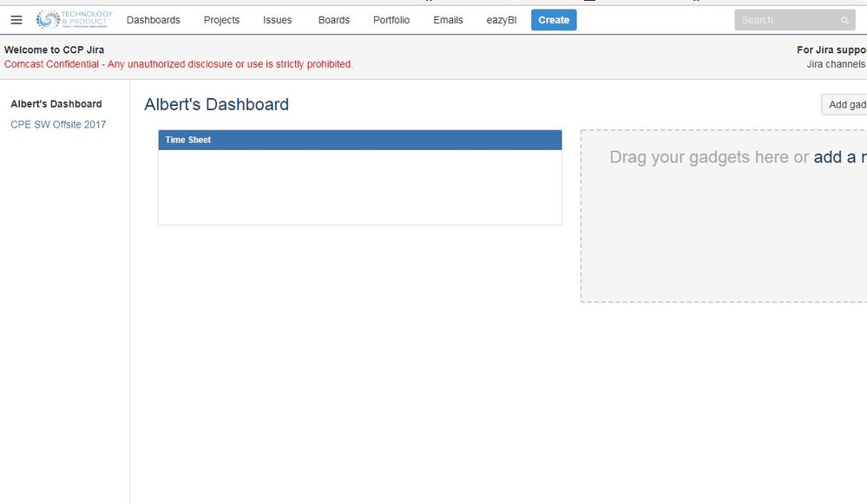867x504 pixels.
Task: Open the Issues menu
Action: (x=277, y=20)
